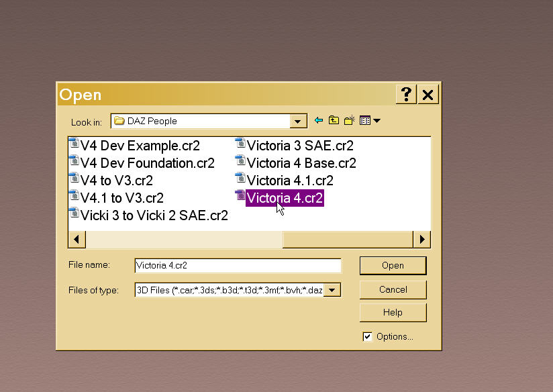The image size is (553, 392).
Task: Click icon of V4.1 to V3.cr2
Action: (74, 196)
